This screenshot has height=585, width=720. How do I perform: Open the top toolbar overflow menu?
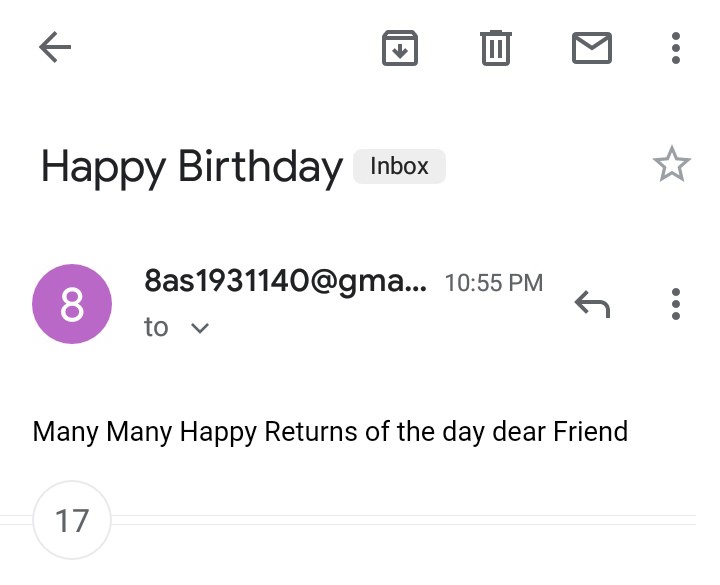tap(675, 48)
